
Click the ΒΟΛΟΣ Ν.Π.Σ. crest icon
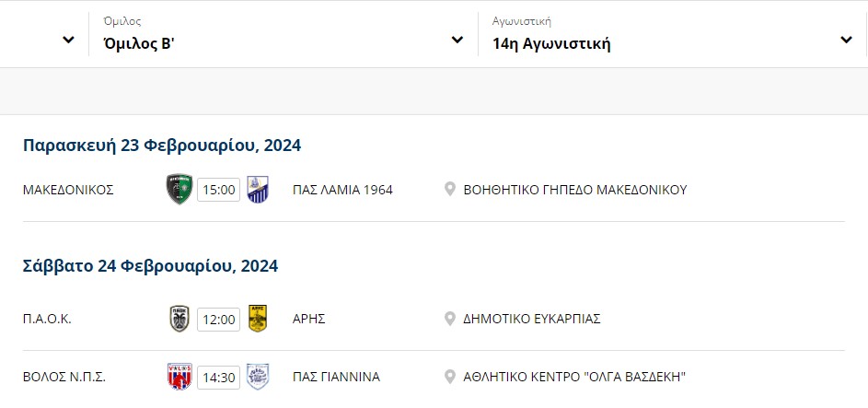click(x=179, y=377)
